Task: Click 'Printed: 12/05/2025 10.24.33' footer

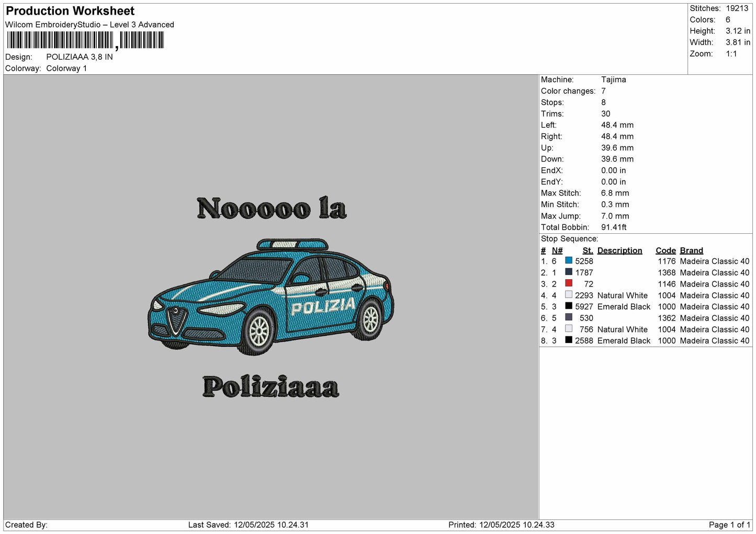Action: (x=501, y=525)
